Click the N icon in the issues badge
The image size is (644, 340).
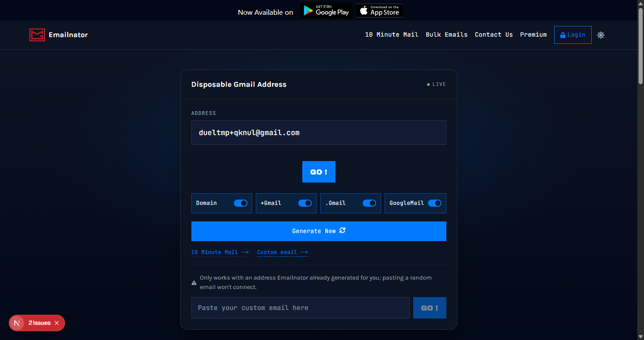pyautogui.click(x=17, y=323)
